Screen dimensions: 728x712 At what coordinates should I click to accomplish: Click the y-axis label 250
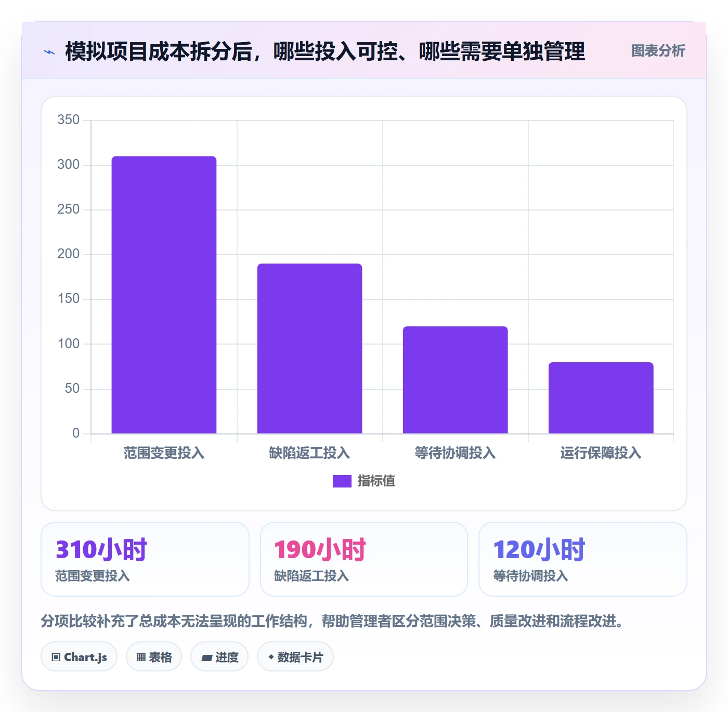coord(69,209)
